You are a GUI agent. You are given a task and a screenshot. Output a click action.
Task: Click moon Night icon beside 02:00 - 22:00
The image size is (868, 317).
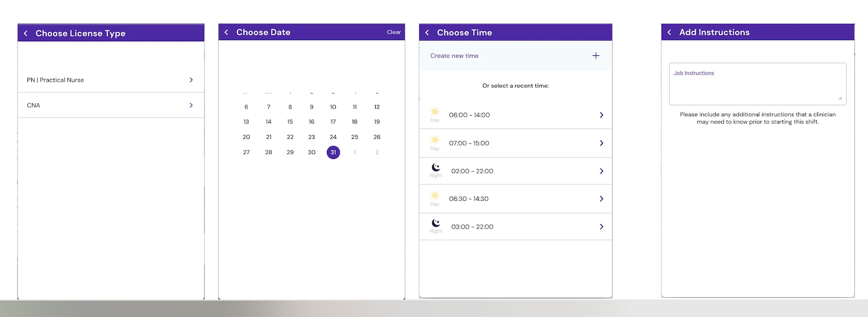[x=436, y=170]
